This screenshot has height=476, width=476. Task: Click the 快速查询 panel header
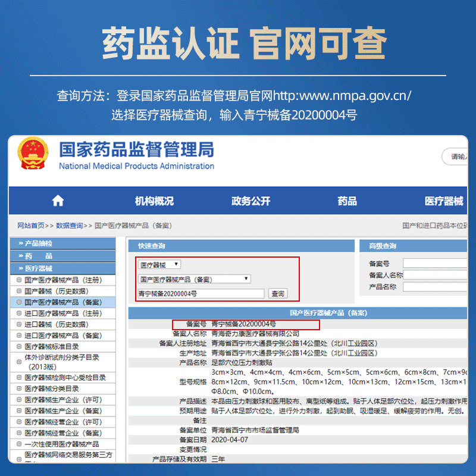[x=242, y=246]
